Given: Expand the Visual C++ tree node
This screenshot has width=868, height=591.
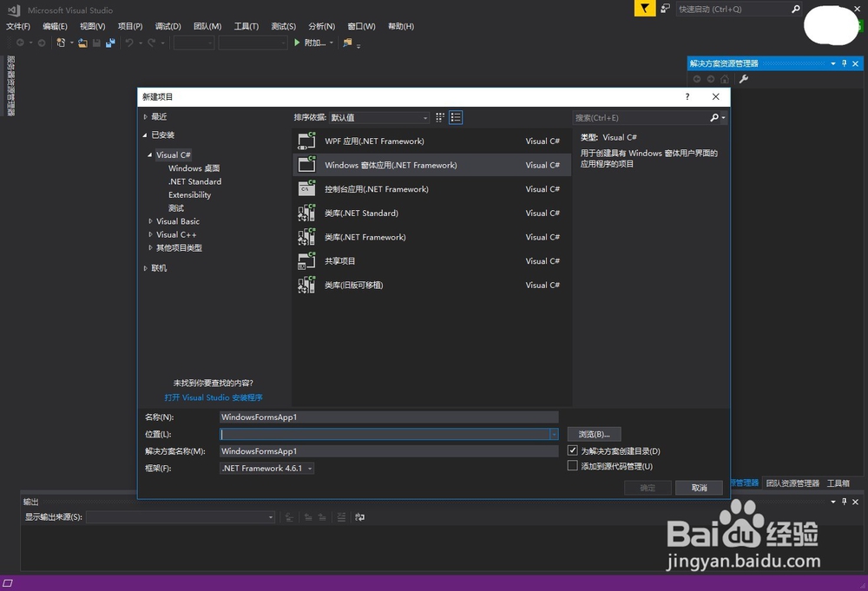Looking at the screenshot, I should 150,234.
